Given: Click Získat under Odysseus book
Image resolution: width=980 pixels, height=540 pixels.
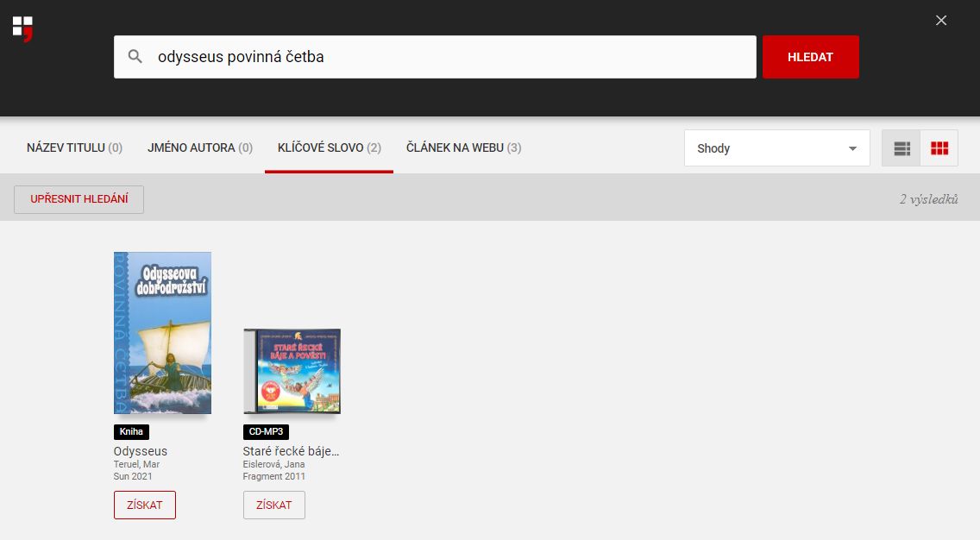Looking at the screenshot, I should pos(145,505).
